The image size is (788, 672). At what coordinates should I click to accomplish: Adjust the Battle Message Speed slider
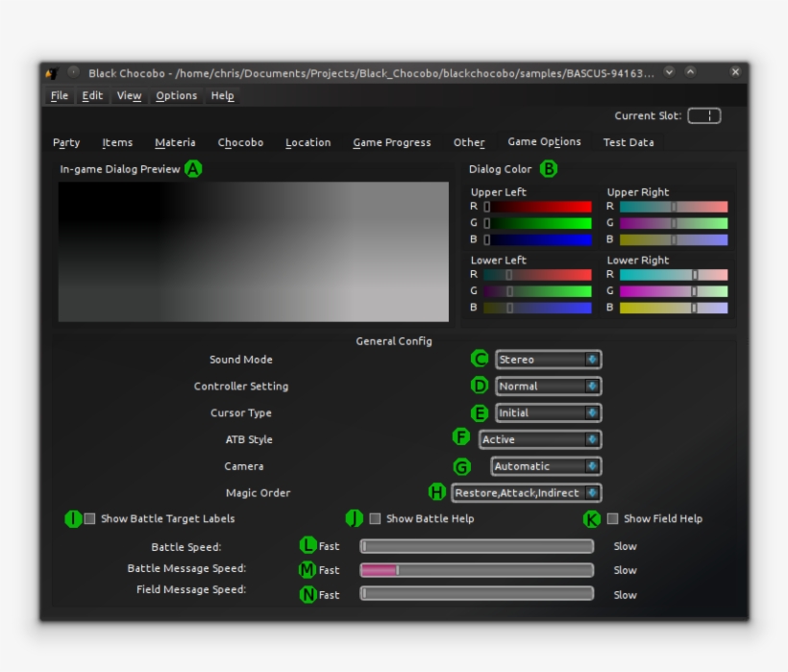396,570
